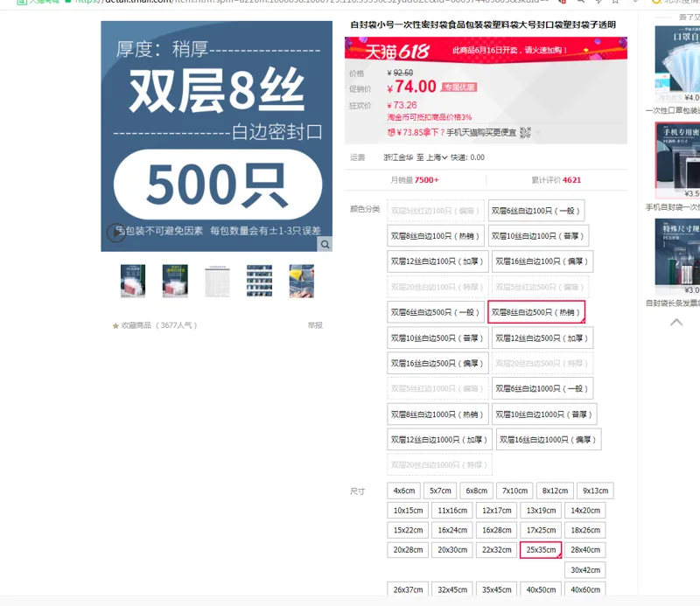Viewport: 700px width, 606px height.
Task: Choose size 5x7cm
Action: click(440, 491)
